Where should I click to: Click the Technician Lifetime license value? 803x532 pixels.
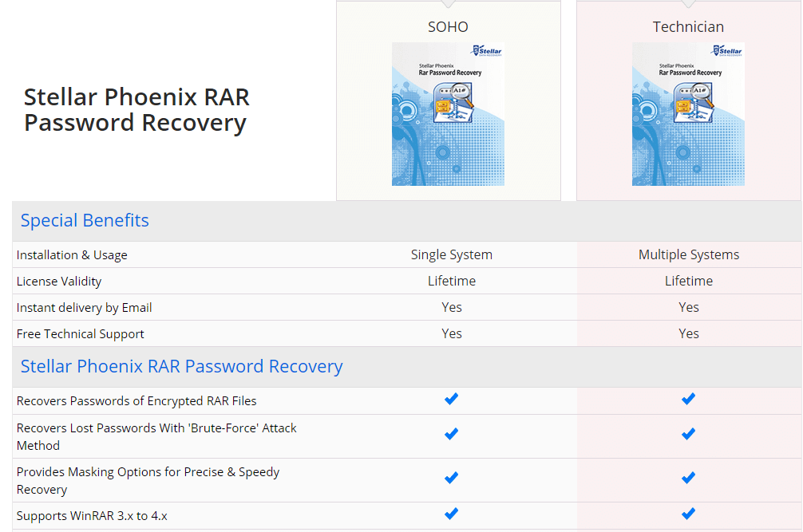(689, 281)
